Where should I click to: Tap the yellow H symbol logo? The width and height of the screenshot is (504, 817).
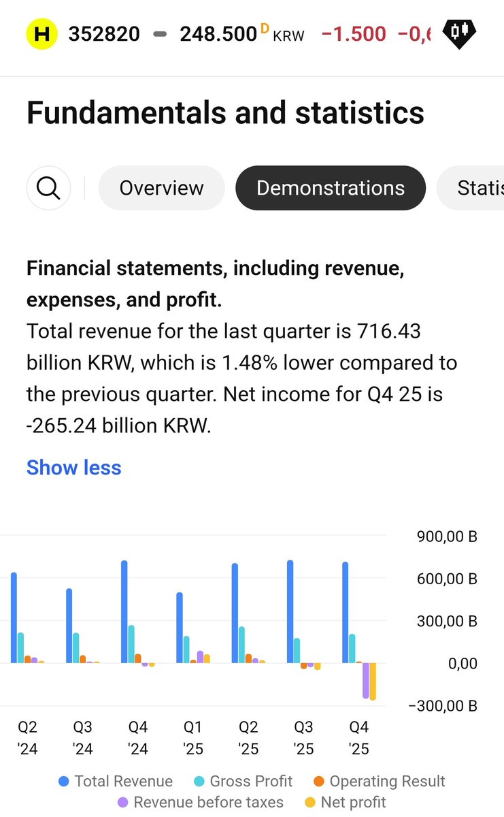point(42,33)
